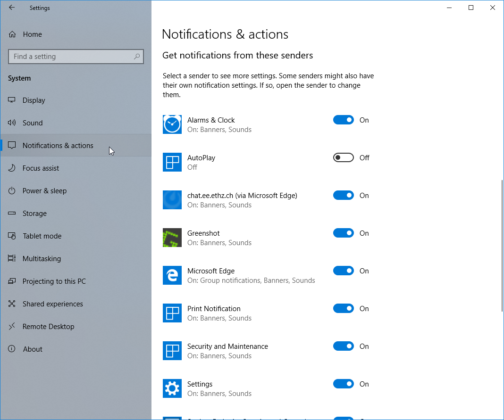Click the search magnifier icon
This screenshot has width=504, height=420.
136,57
